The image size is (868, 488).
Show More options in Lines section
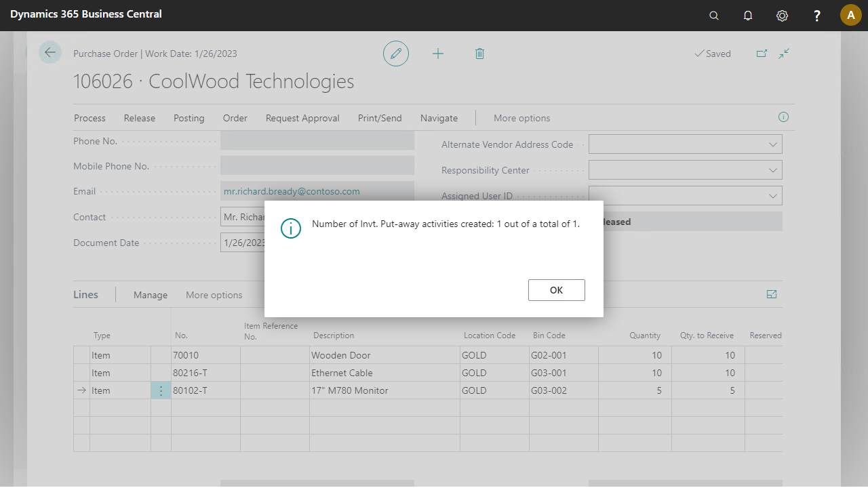(x=214, y=295)
